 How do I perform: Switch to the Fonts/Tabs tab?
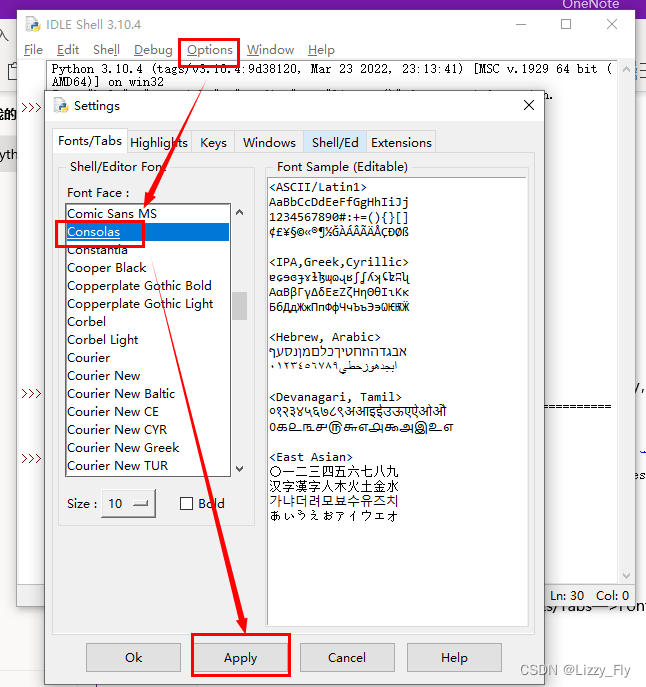point(90,141)
